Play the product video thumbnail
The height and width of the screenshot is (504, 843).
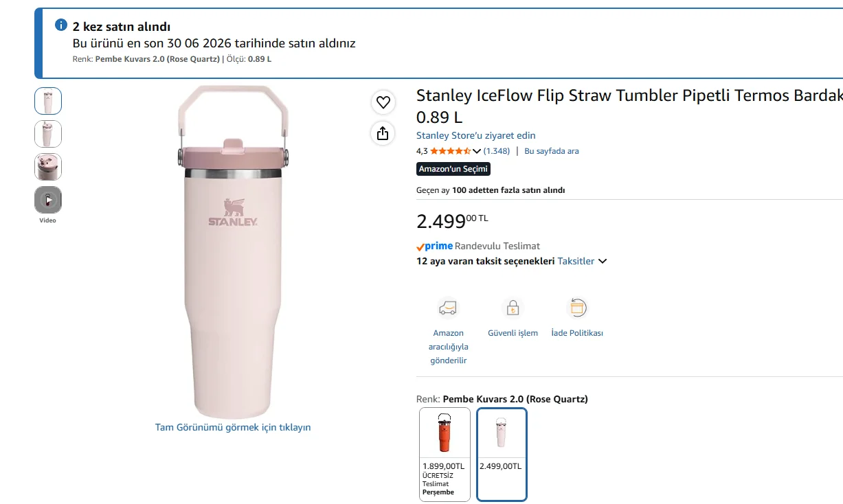pos(48,200)
